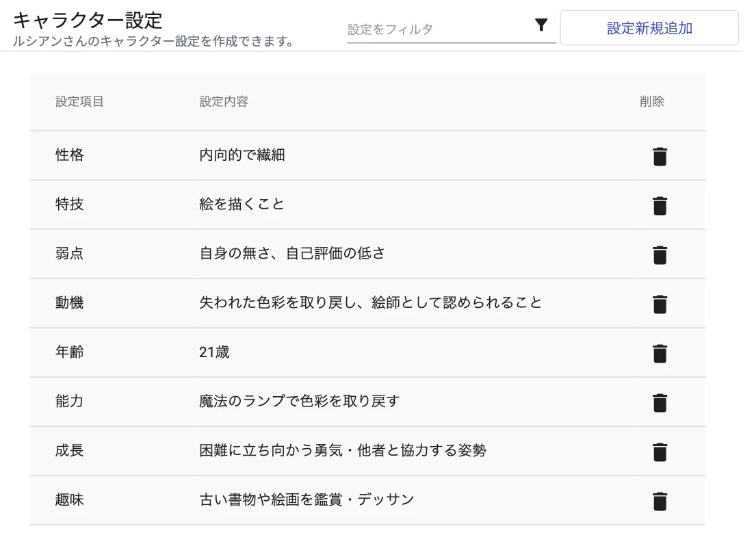Click the 趣味 item name cell
The height and width of the screenshot is (559, 756).
pyautogui.click(x=70, y=500)
